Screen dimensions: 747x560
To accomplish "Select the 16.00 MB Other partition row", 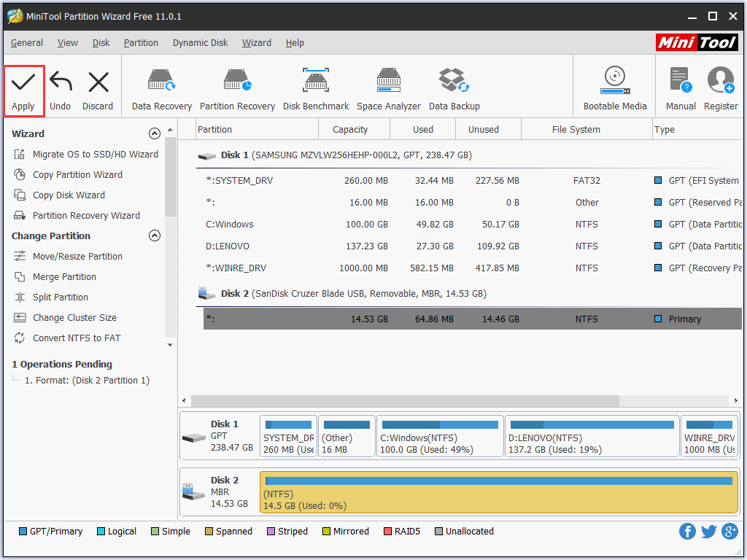I will click(473, 203).
